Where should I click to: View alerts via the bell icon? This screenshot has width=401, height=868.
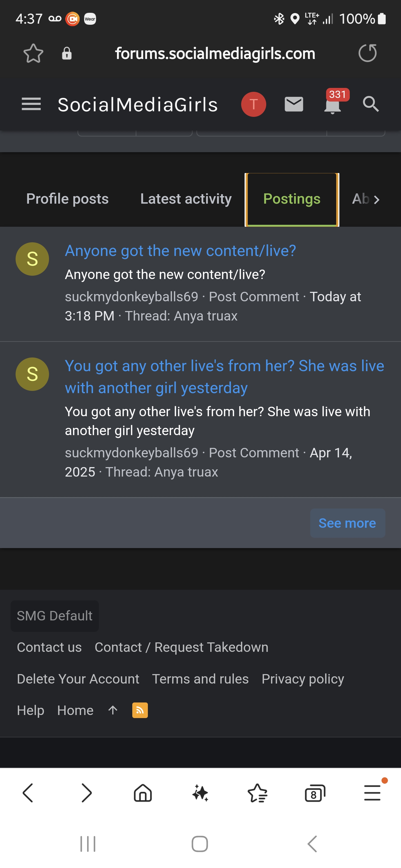[332, 105]
